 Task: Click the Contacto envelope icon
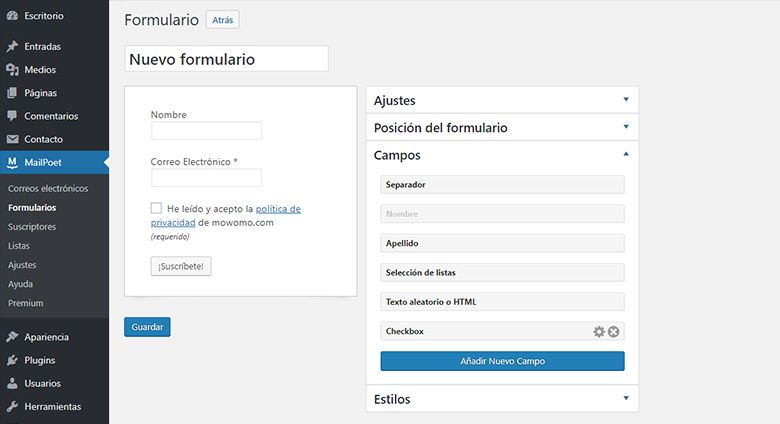[x=12, y=139]
